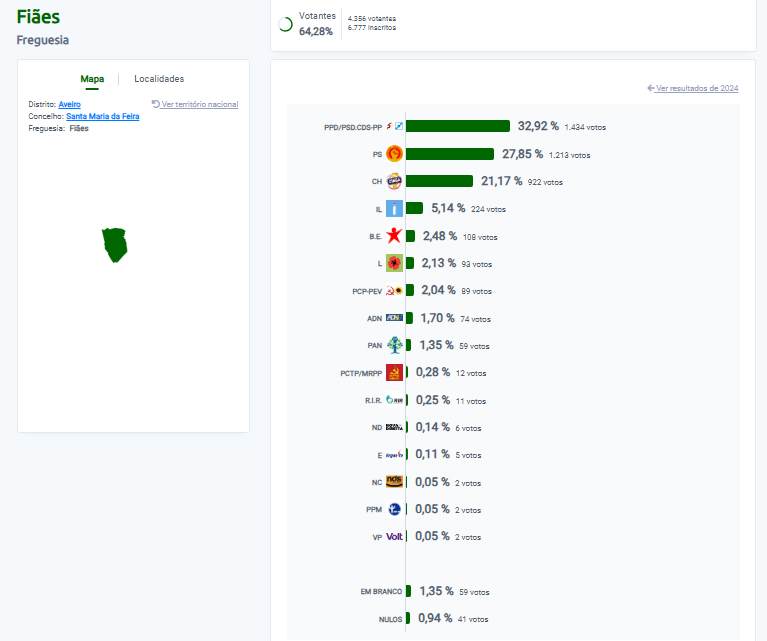
Task: Open the Santa Maria da Feira link
Action: (x=103, y=116)
